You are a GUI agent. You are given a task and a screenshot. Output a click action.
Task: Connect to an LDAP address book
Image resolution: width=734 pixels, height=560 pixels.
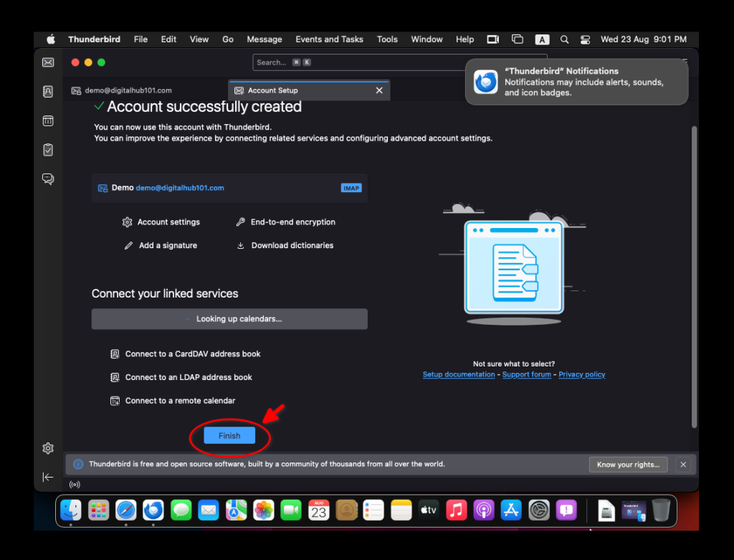click(181, 377)
